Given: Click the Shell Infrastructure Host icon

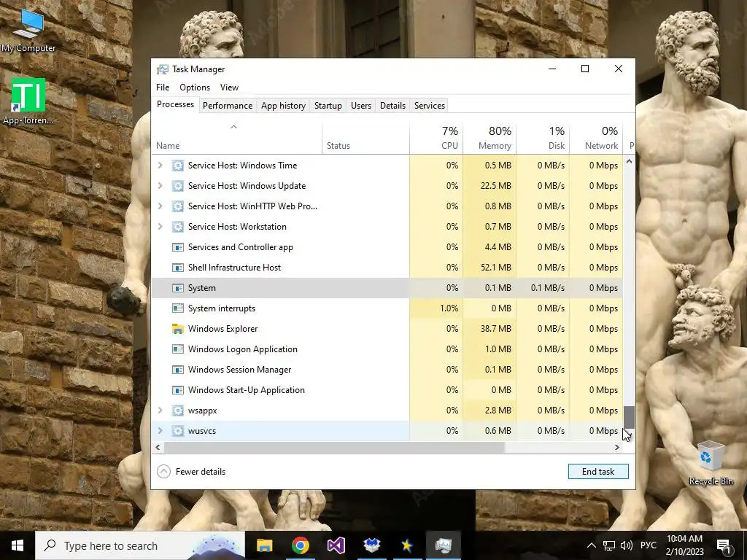Looking at the screenshot, I should (x=178, y=268).
